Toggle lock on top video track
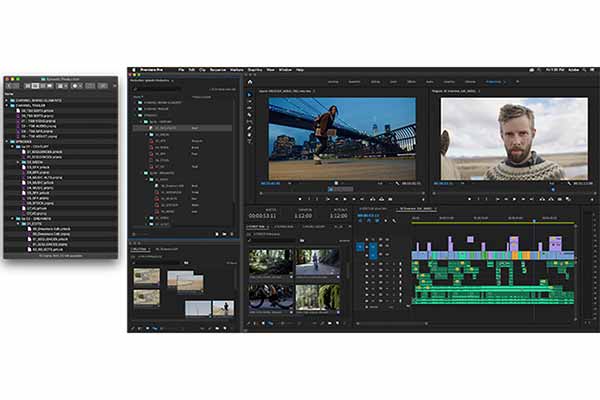The image size is (600, 400). [x=367, y=240]
